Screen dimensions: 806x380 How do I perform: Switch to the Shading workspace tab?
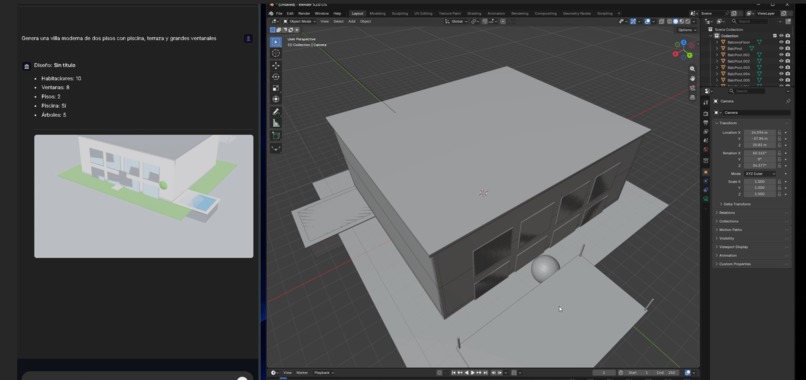474,13
